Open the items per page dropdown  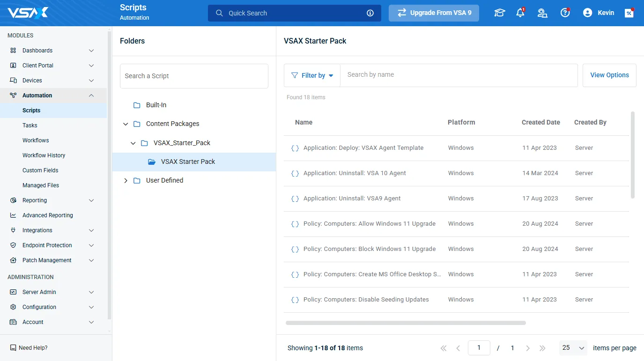[x=573, y=348]
